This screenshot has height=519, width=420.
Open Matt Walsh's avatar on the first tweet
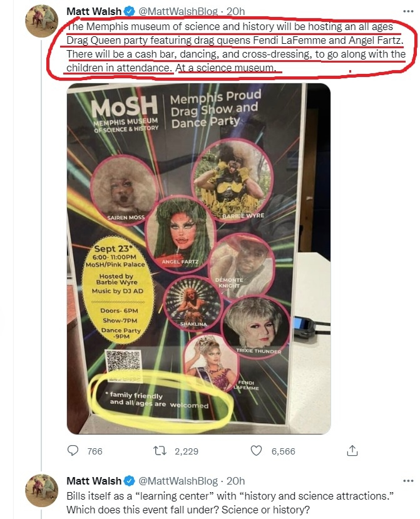[42, 21]
